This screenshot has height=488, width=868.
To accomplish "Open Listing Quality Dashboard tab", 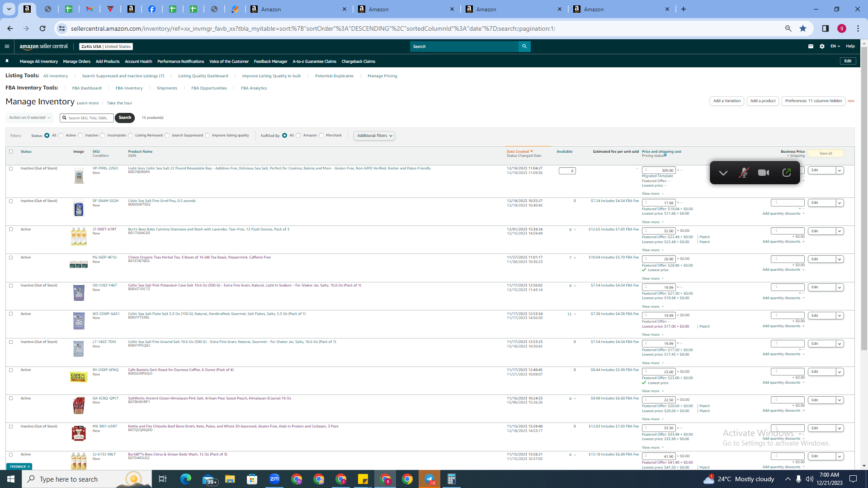I will 203,76.
